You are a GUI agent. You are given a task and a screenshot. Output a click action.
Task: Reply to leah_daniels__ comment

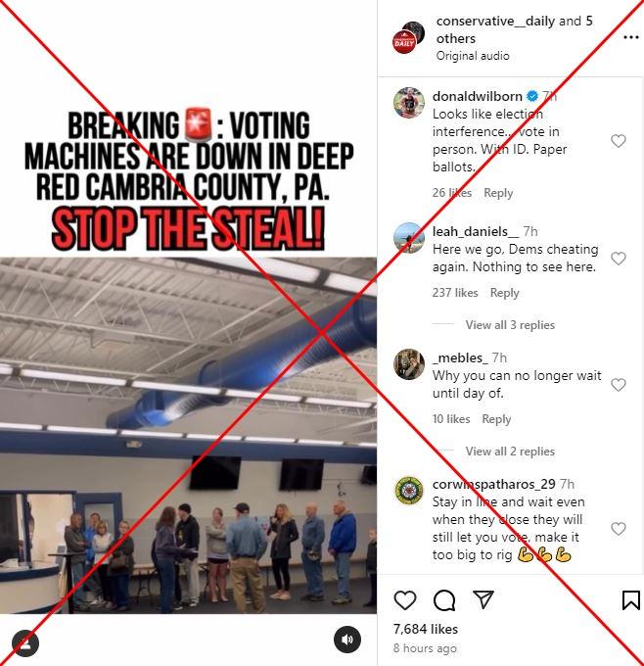click(504, 293)
